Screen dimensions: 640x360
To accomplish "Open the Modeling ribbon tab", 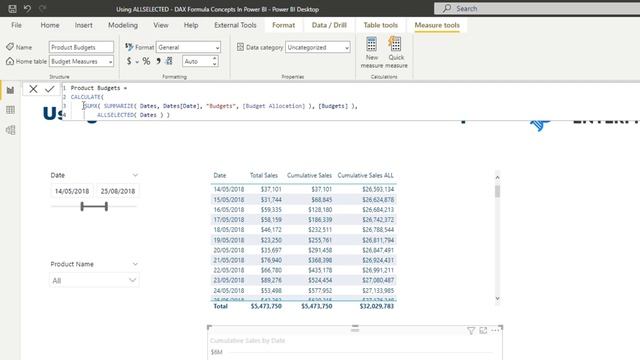I will click(x=123, y=25).
